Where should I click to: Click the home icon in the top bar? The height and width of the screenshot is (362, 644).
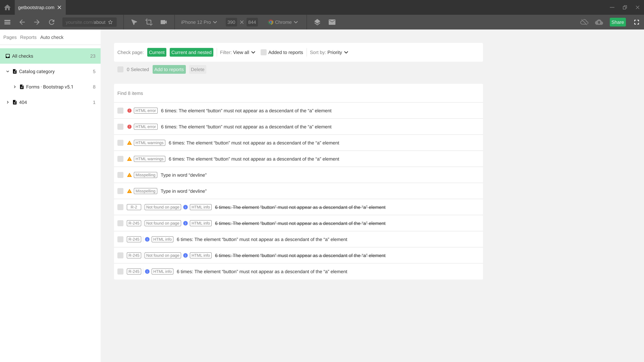coord(7,7)
